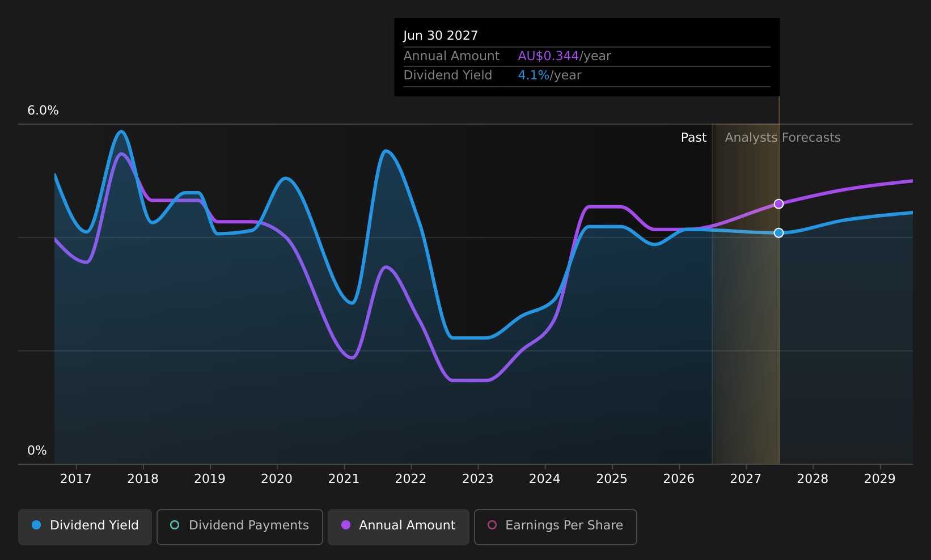Select the purple data point at Jun 2027

778,204
